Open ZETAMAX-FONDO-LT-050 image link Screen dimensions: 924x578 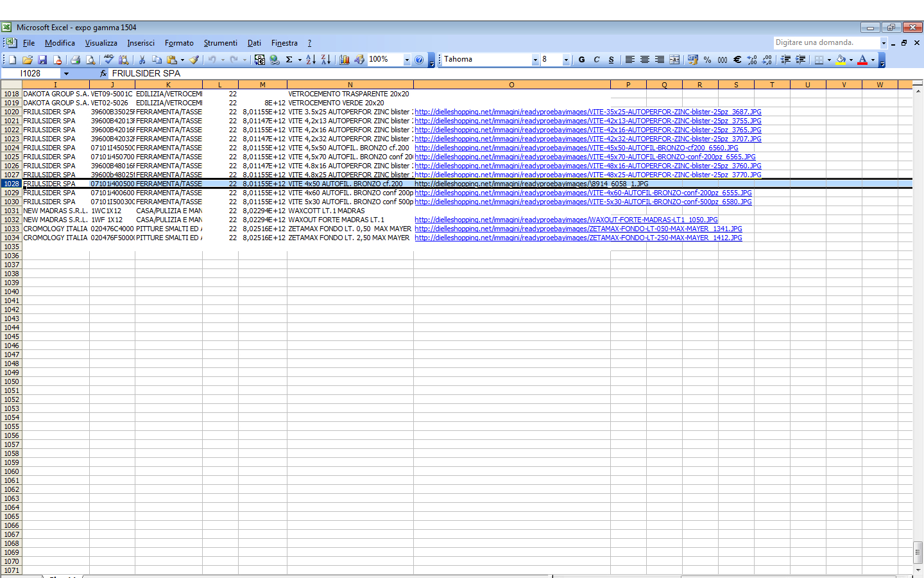pos(578,229)
